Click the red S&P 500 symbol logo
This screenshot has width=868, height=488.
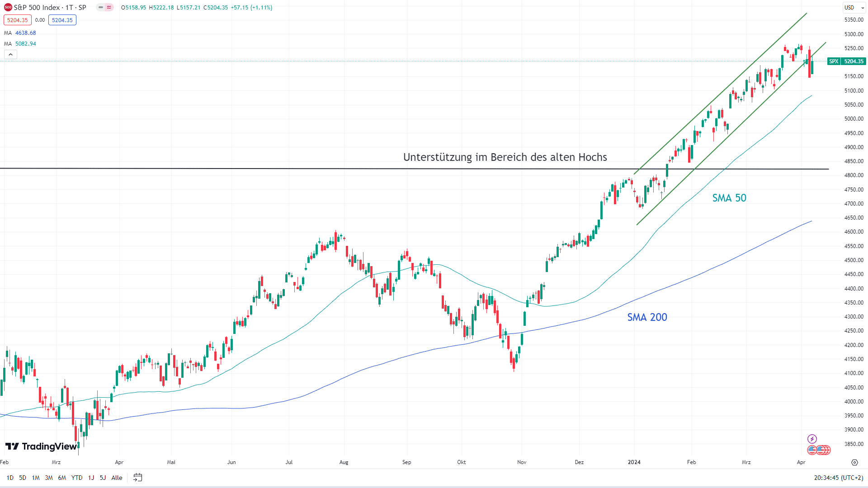[x=8, y=8]
